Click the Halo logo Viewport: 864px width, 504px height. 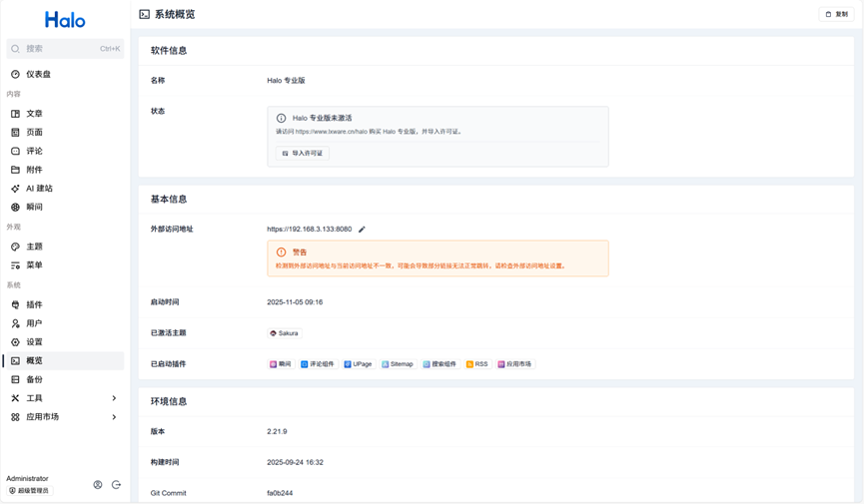(x=65, y=20)
